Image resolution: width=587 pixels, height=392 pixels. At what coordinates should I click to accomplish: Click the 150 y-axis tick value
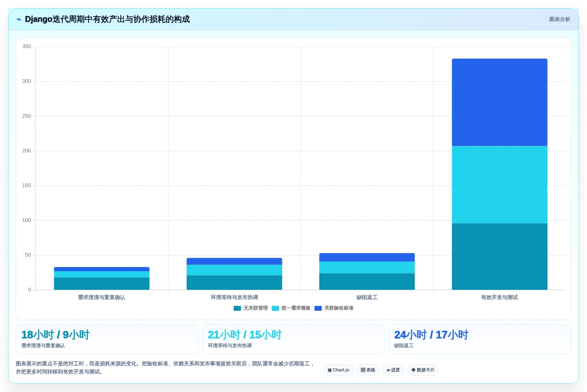point(27,185)
